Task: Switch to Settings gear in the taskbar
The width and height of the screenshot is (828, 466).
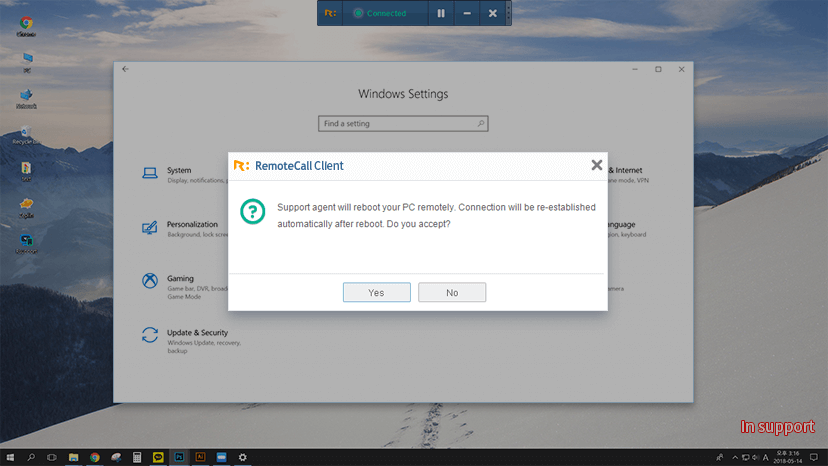Action: [242, 457]
